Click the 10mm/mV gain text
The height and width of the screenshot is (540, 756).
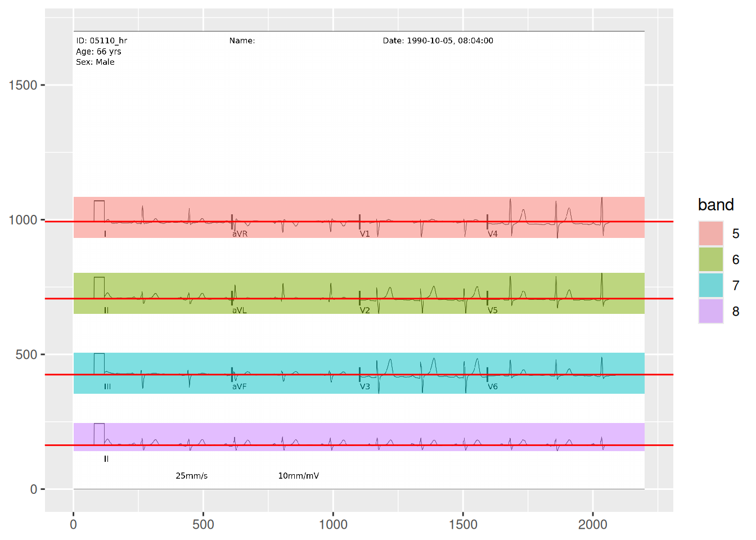point(298,476)
